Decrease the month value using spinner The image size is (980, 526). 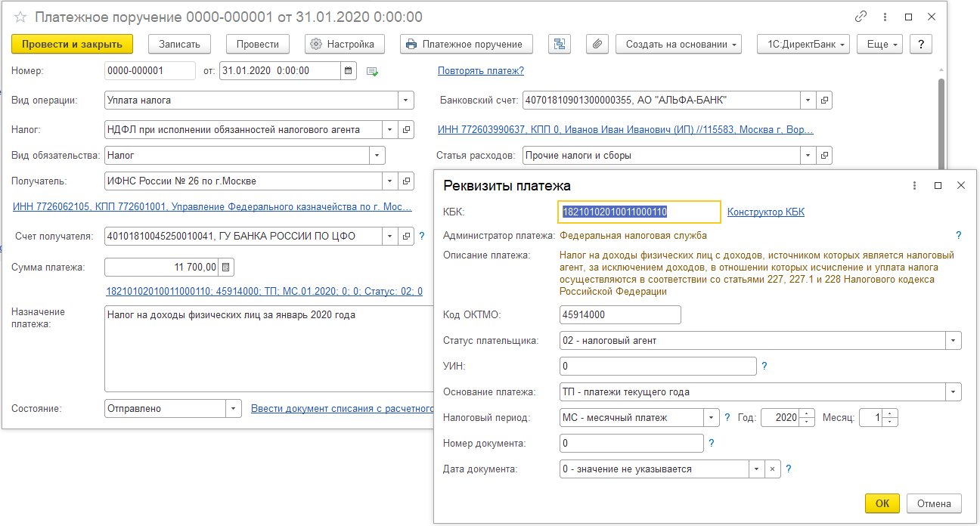(890, 422)
